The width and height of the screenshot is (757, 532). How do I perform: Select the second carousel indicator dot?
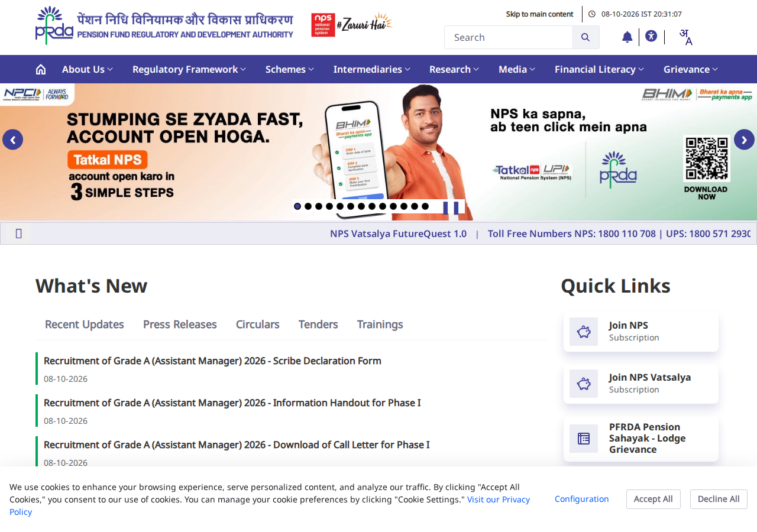pyautogui.click(x=308, y=206)
